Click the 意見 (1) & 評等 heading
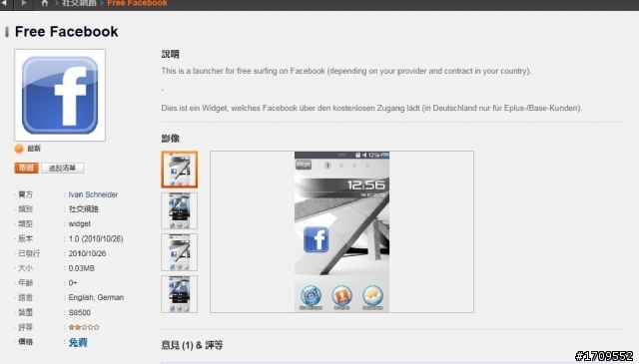The height and width of the screenshot is (364, 640). click(192, 345)
